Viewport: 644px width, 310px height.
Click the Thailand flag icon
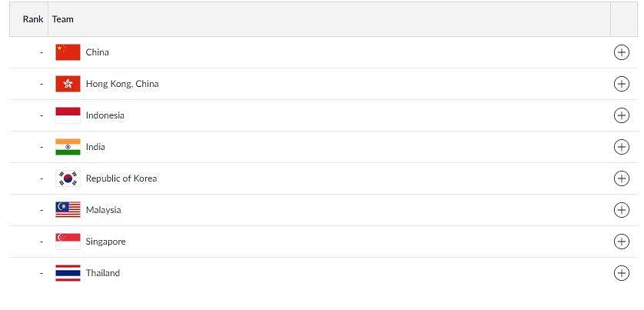68,273
